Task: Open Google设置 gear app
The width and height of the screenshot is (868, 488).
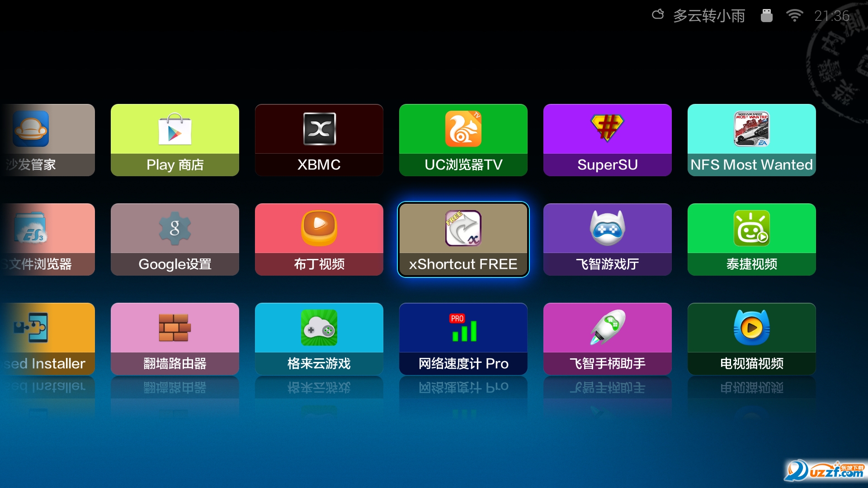Action: point(175,239)
